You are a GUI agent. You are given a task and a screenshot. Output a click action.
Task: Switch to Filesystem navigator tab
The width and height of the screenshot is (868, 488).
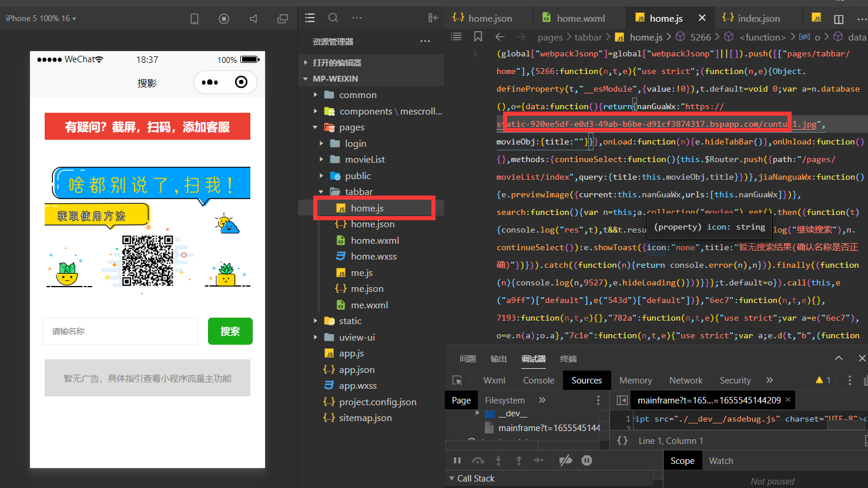505,401
